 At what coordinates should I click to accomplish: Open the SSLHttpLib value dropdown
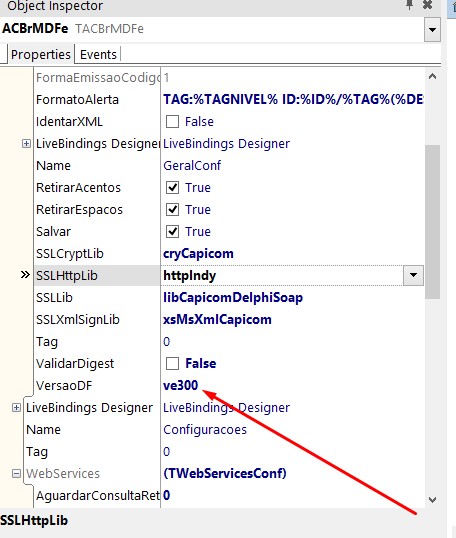[x=413, y=275]
